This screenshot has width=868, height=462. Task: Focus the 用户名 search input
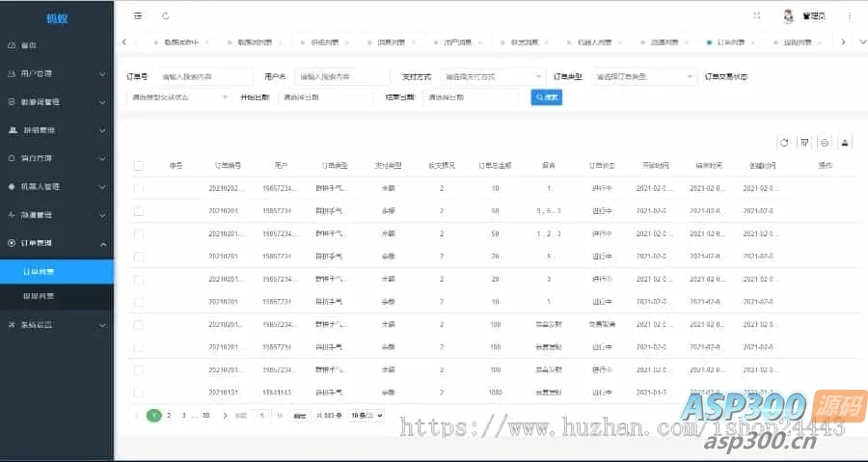[342, 77]
